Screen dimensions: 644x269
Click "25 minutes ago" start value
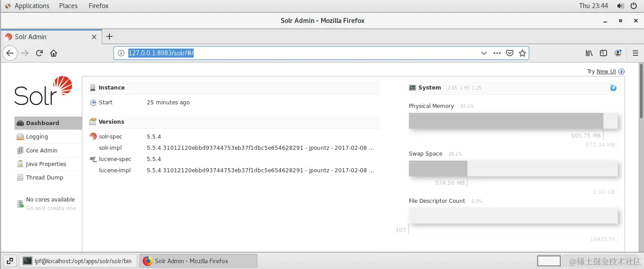(x=168, y=103)
